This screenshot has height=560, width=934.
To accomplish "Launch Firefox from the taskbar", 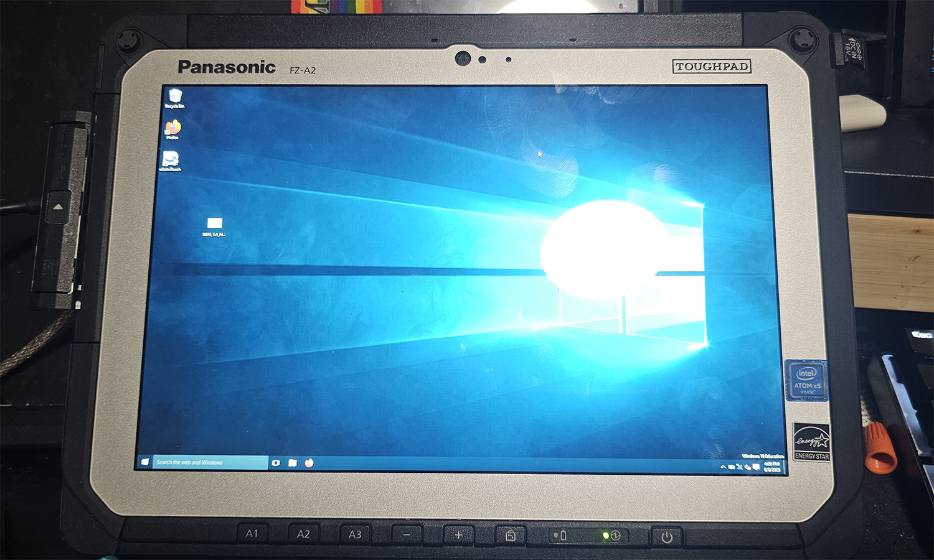I will (310, 462).
